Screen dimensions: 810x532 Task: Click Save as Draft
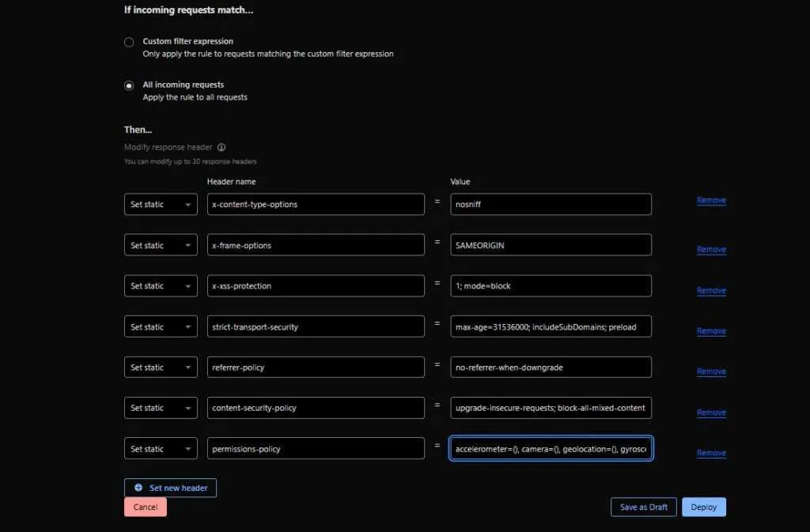pyautogui.click(x=644, y=507)
